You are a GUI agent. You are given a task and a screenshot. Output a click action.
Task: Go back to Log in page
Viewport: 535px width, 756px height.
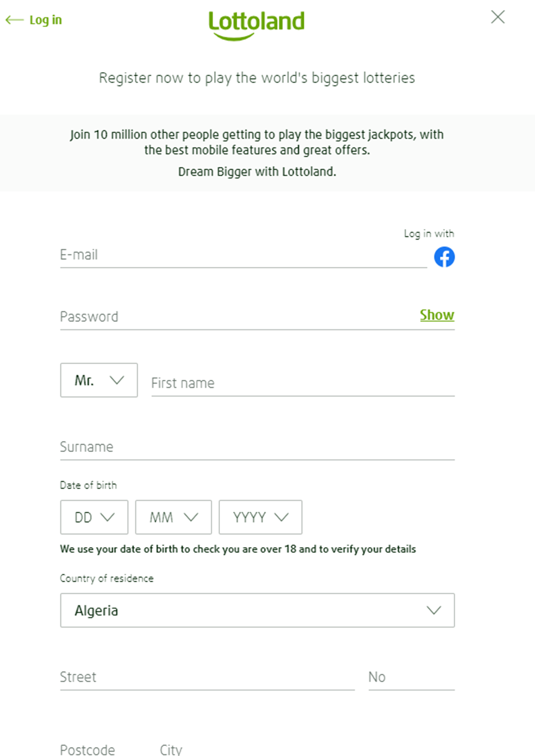(45, 20)
